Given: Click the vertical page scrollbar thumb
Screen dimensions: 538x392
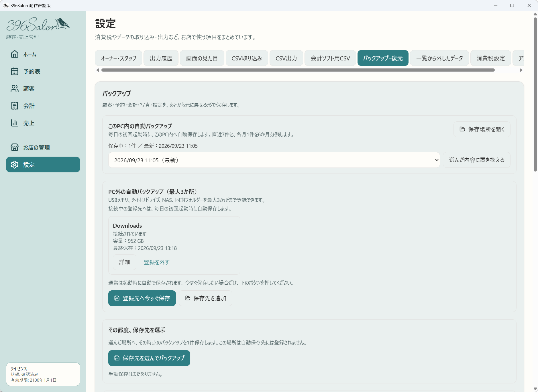Looking at the screenshot, I should point(535,94).
